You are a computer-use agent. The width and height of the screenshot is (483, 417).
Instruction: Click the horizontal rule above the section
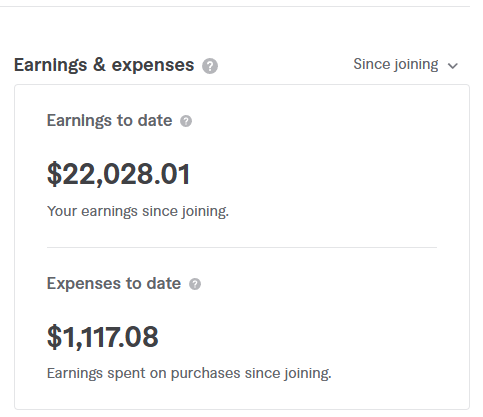point(235,6)
